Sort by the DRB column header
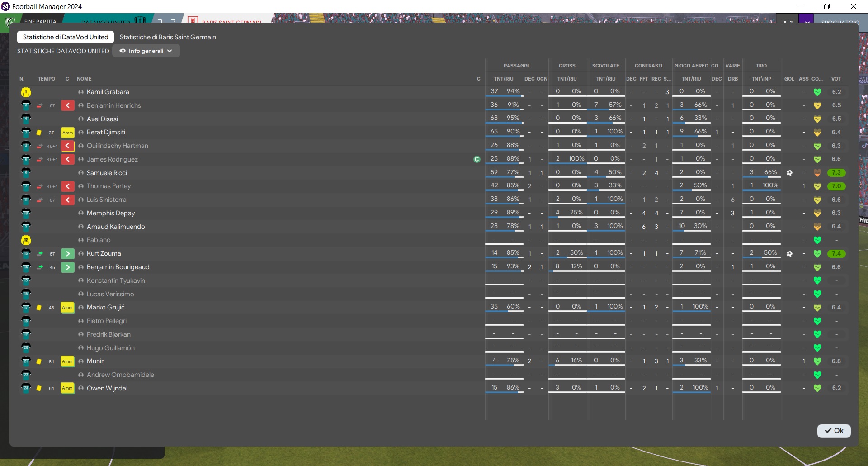Viewport: 868px width, 466px height. click(x=733, y=79)
